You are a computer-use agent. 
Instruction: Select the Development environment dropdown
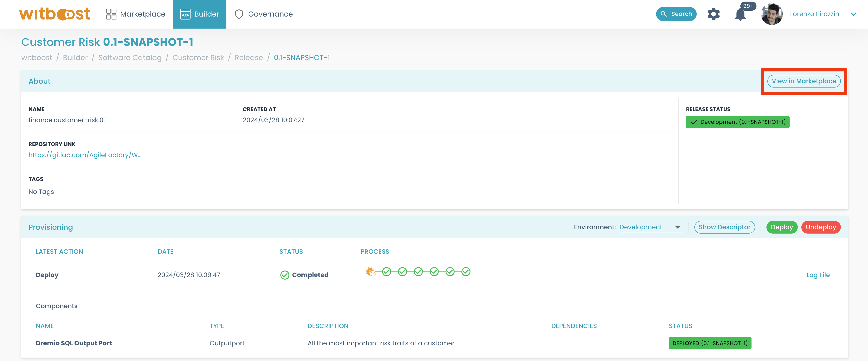[650, 227]
